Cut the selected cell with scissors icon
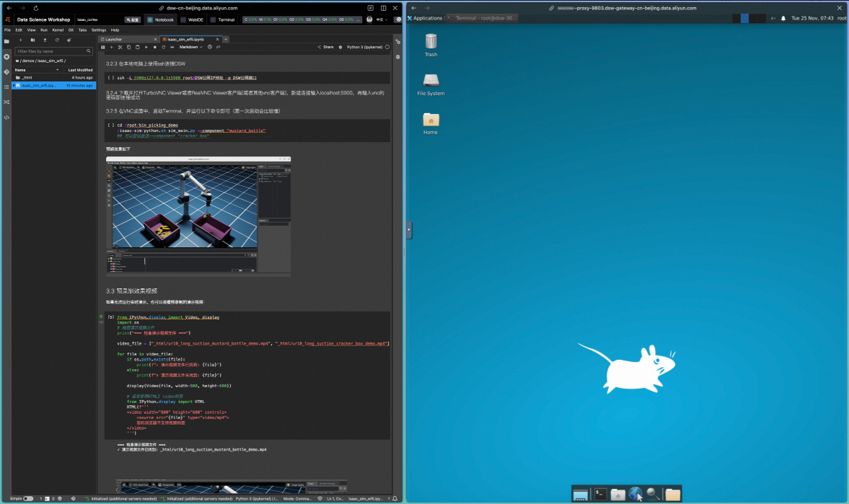Image resolution: width=849 pixels, height=504 pixels. [x=120, y=47]
